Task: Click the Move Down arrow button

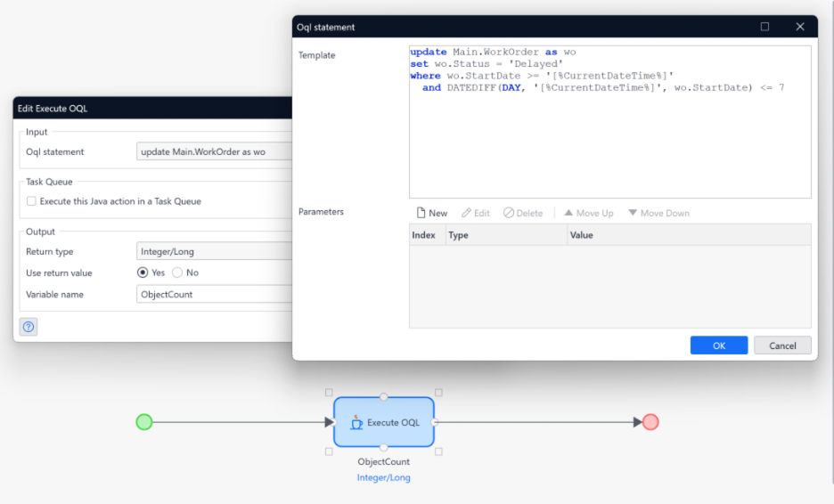Action: [x=658, y=213]
